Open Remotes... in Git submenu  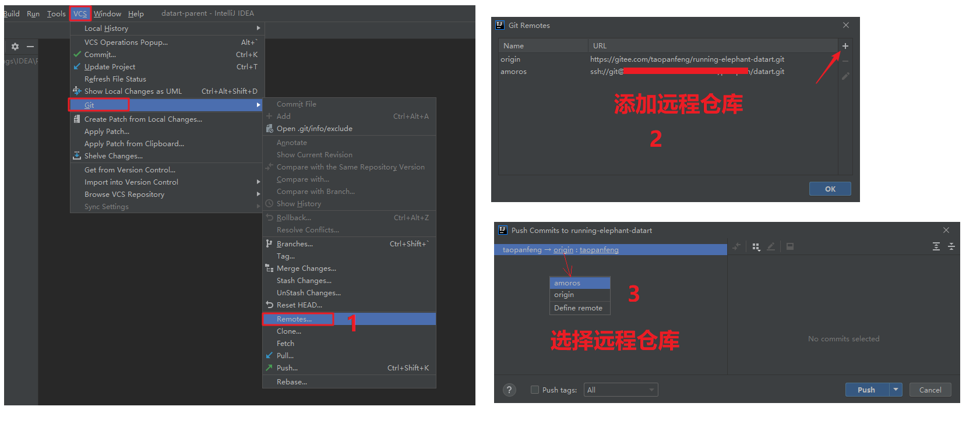[x=349, y=319]
